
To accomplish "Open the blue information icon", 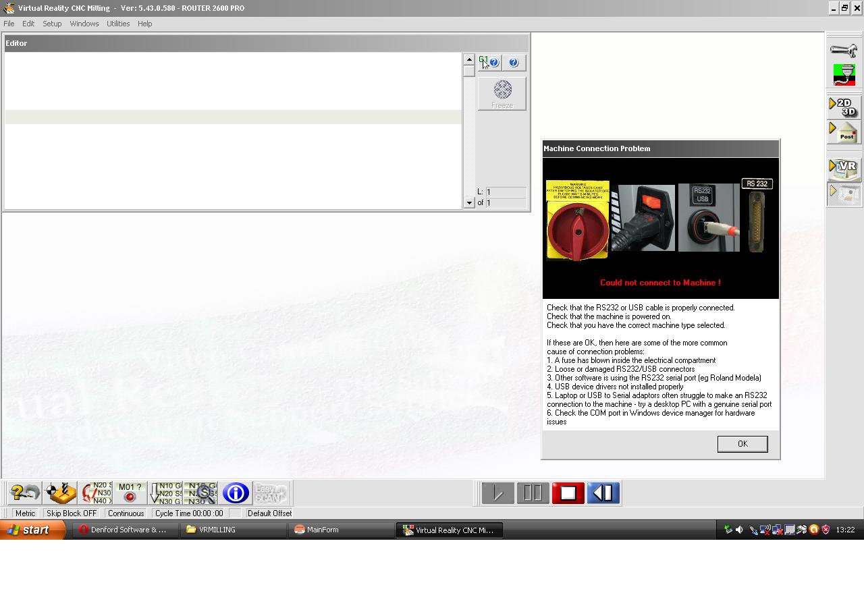I will (236, 493).
